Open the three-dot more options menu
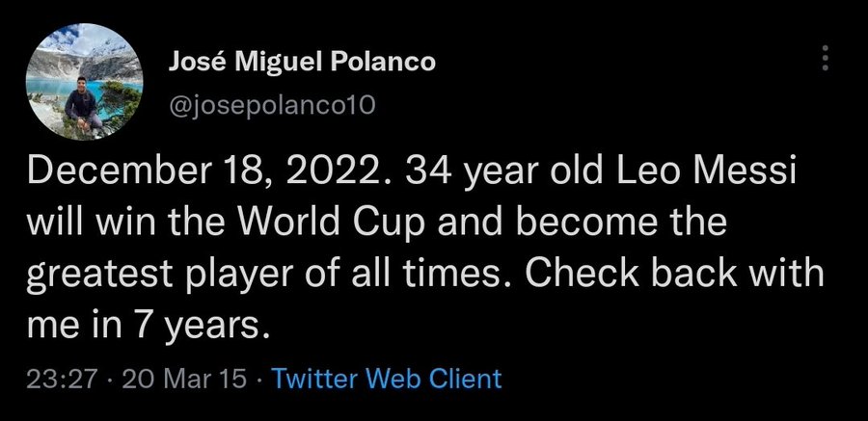 (824, 60)
